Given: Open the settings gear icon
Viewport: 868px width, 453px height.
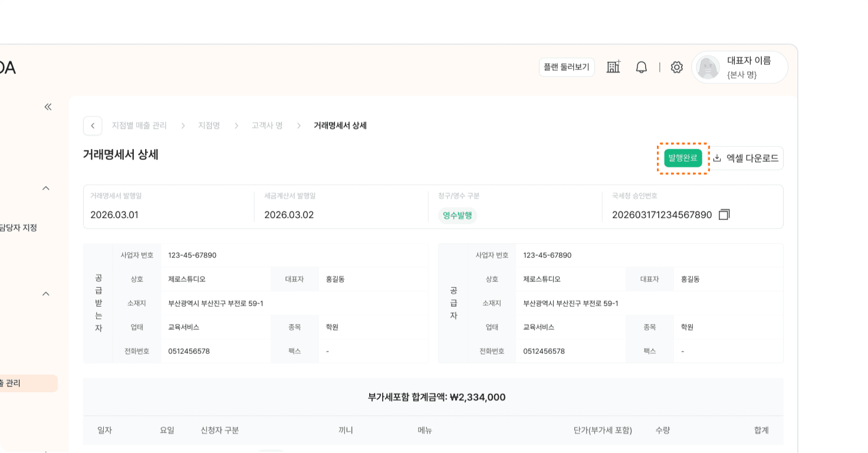Looking at the screenshot, I should [x=677, y=67].
